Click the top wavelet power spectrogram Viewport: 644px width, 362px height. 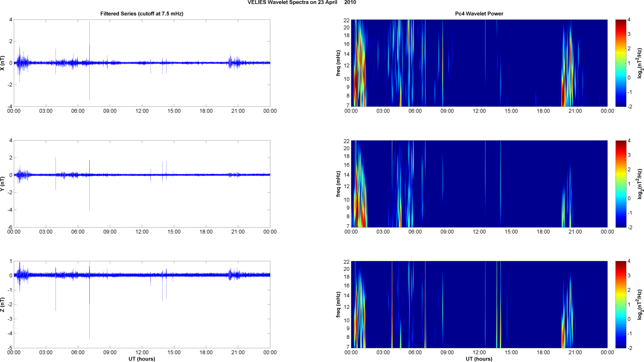tap(479, 63)
